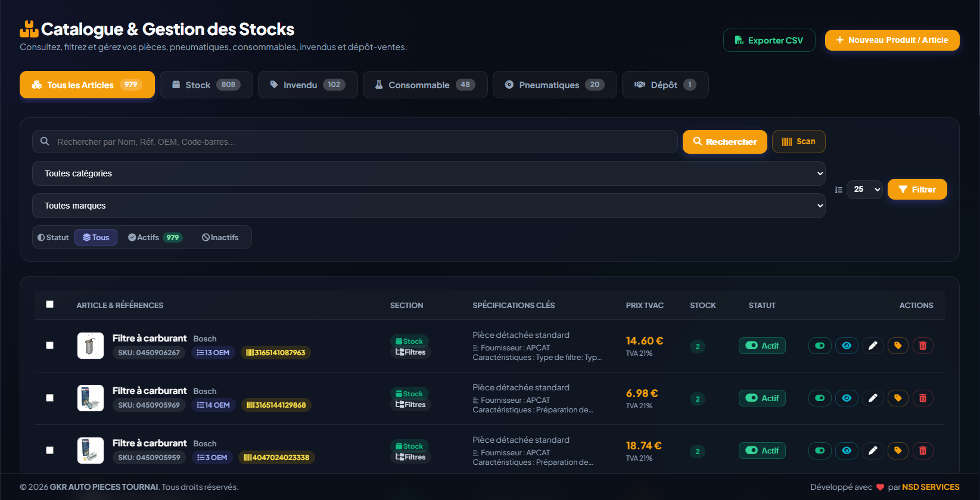
Task: Toggle active status switch for SKU 0450906267
Action: click(x=820, y=346)
